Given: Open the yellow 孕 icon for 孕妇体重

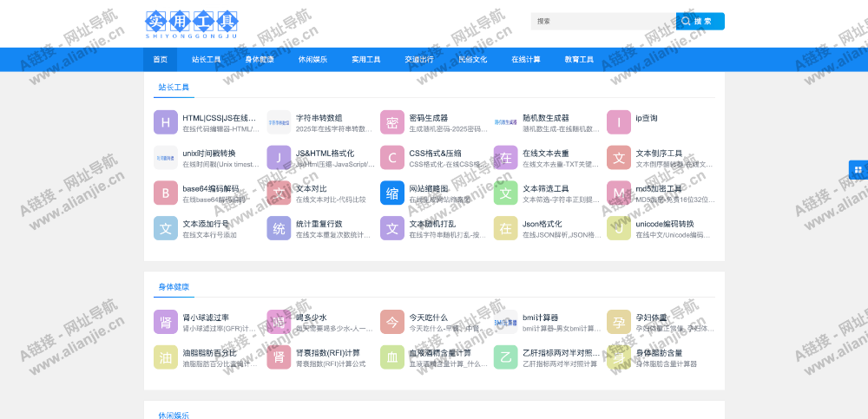Looking at the screenshot, I should 618,322.
